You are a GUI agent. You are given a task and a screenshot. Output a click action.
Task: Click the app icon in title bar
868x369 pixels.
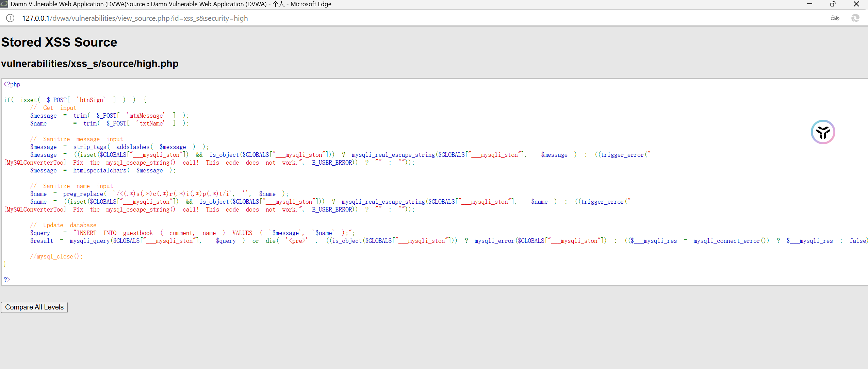pyautogui.click(x=4, y=4)
